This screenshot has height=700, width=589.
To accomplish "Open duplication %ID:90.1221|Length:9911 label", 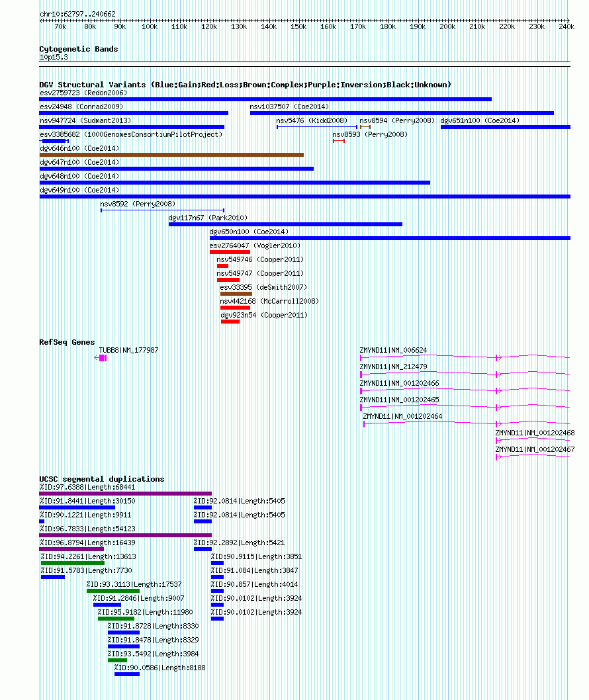I will point(86,515).
